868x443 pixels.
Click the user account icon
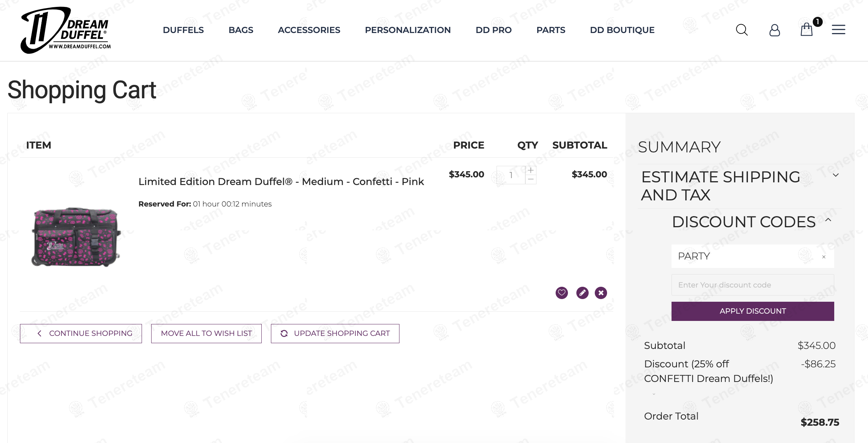(x=774, y=30)
